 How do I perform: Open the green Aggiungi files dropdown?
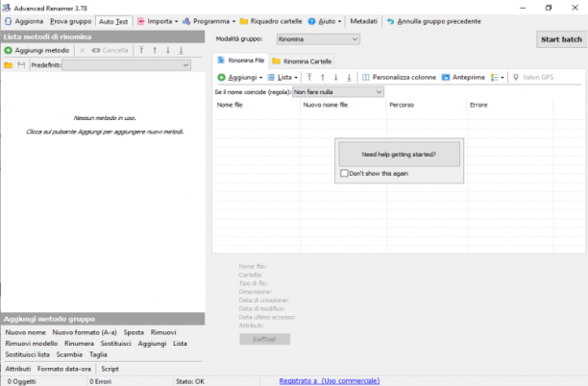240,77
